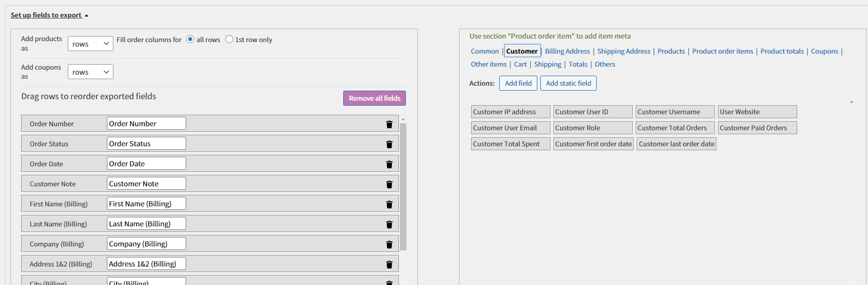Open the 'Add coupons as' dropdown
Screen dimensions: 868x285
point(90,72)
